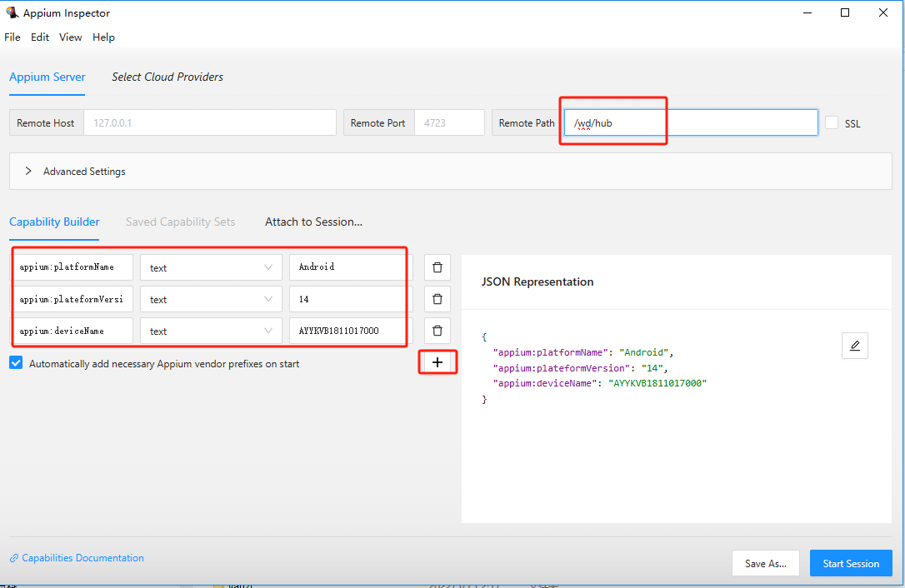The width and height of the screenshot is (905, 588).
Task: Open type dropdown for deviceName row
Action: coord(211,331)
